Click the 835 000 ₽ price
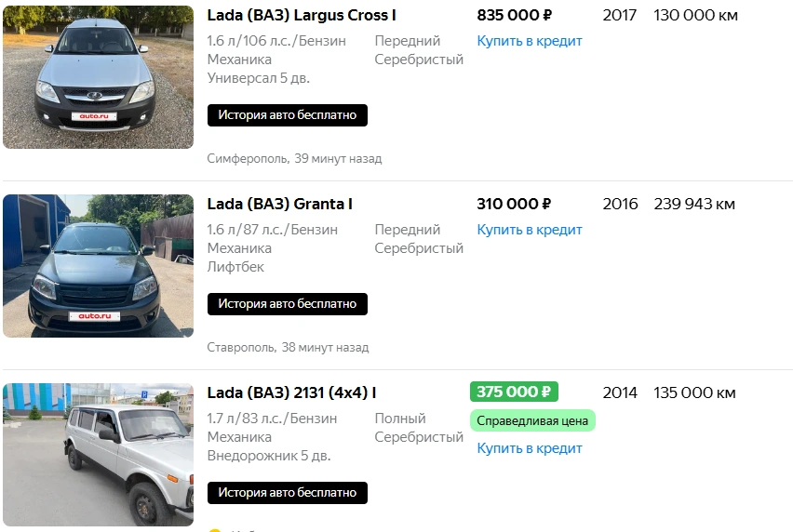The height and width of the screenshot is (532, 793). click(514, 16)
